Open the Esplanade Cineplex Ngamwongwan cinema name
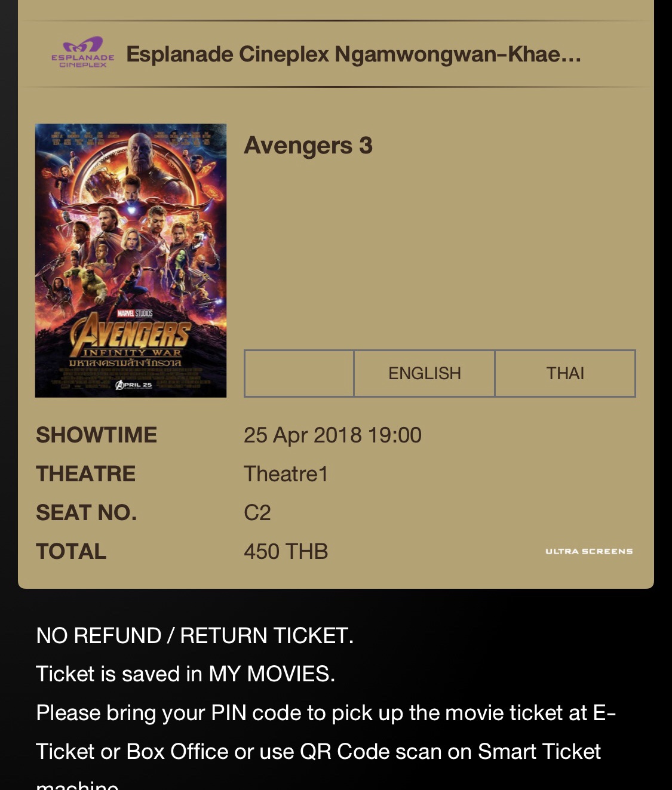 [354, 54]
